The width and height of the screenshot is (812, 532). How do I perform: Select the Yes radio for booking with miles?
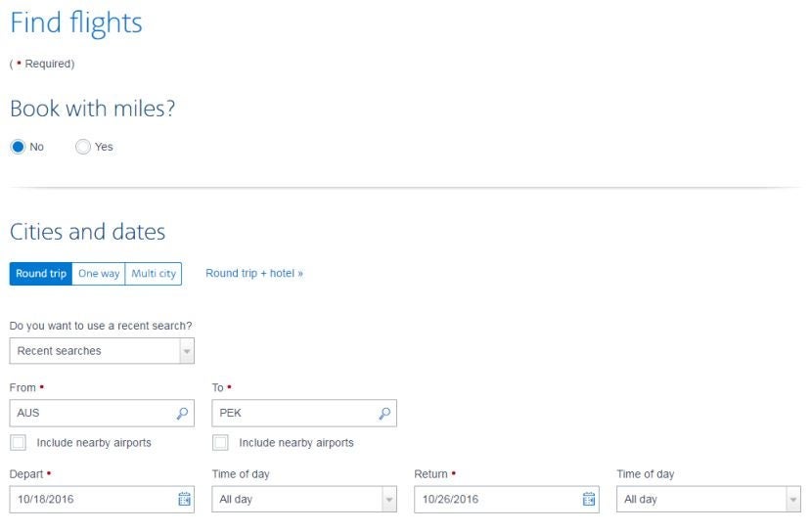[x=83, y=147]
